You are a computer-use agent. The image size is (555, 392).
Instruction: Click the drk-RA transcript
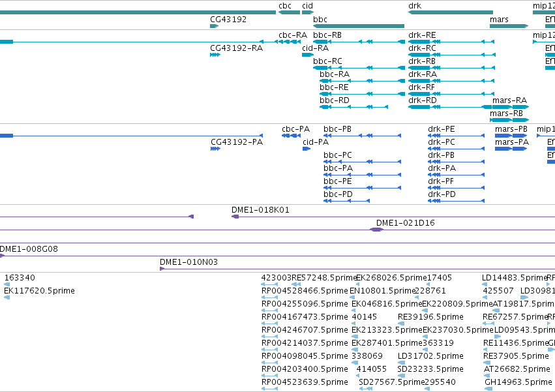point(451,81)
